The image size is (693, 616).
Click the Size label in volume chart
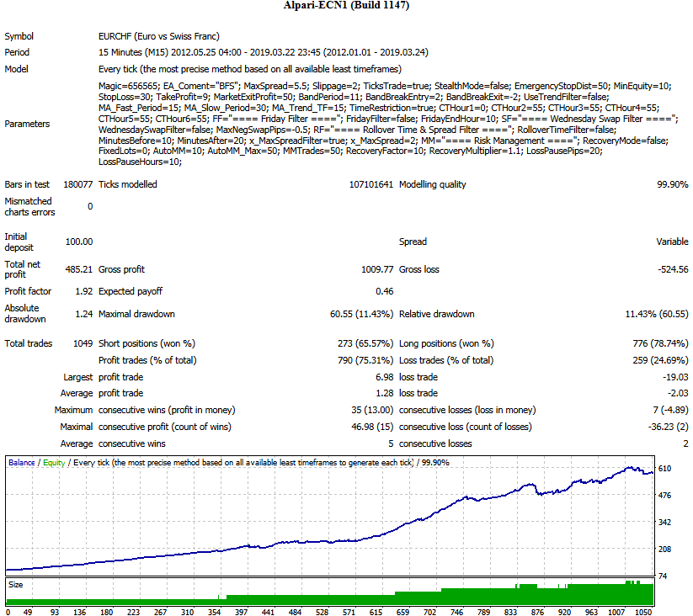click(x=15, y=585)
